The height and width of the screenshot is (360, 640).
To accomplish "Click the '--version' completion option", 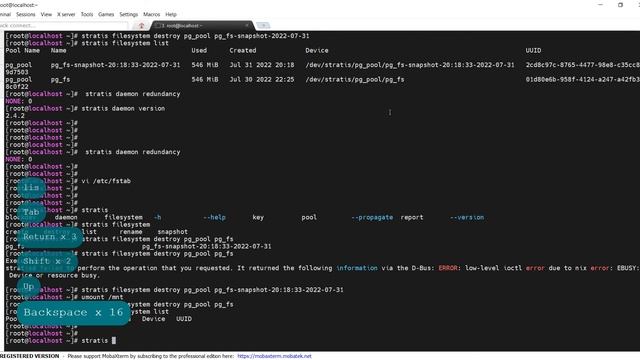I will [467, 218].
